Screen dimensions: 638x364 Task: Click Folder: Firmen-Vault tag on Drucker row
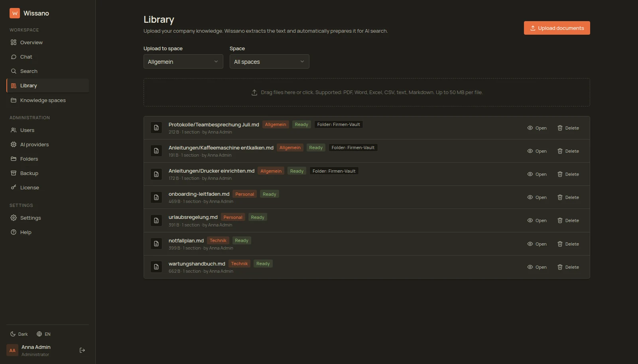click(x=334, y=171)
